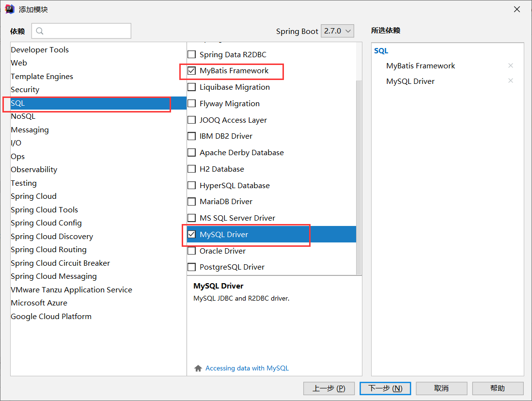The image size is (532, 401).
Task: Check the MariaDB Driver option
Action: (191, 201)
